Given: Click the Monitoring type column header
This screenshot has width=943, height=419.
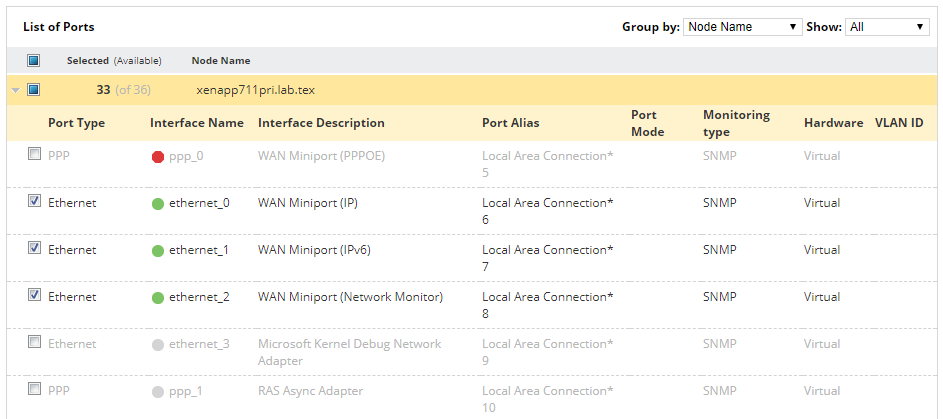Looking at the screenshot, I should point(736,123).
